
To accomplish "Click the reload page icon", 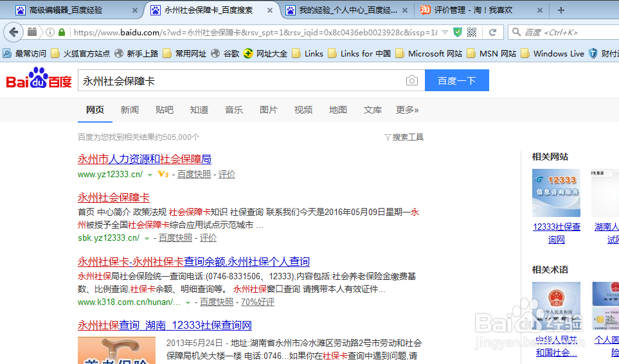I will (492, 32).
